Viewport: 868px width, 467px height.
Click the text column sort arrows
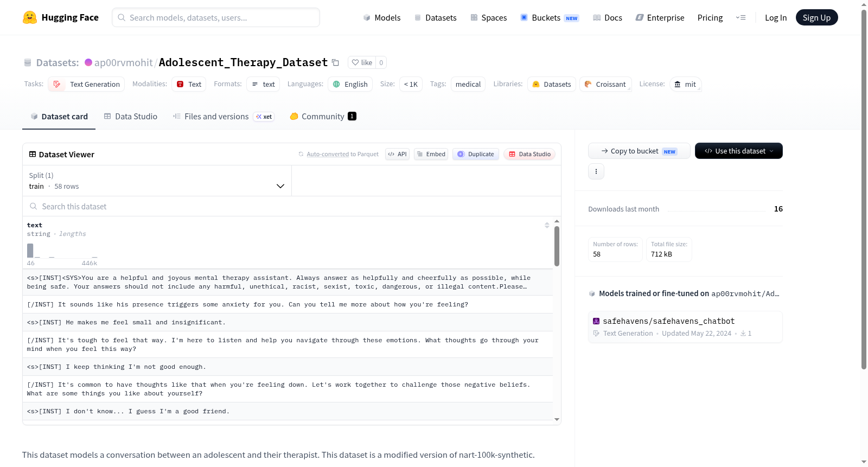[547, 225]
